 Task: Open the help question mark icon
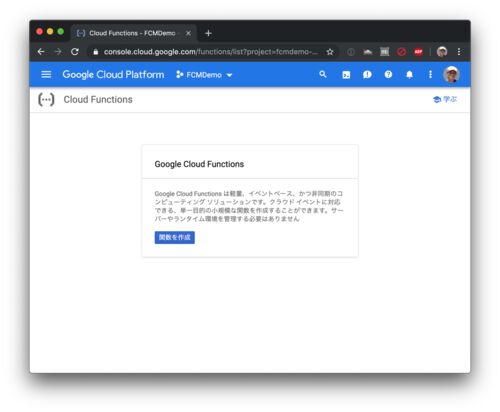[388, 75]
